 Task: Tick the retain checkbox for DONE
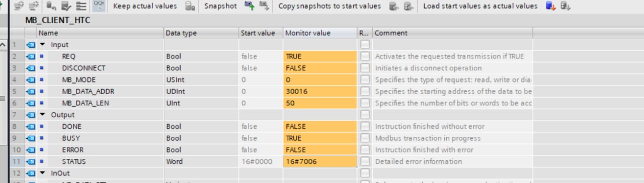click(x=365, y=126)
